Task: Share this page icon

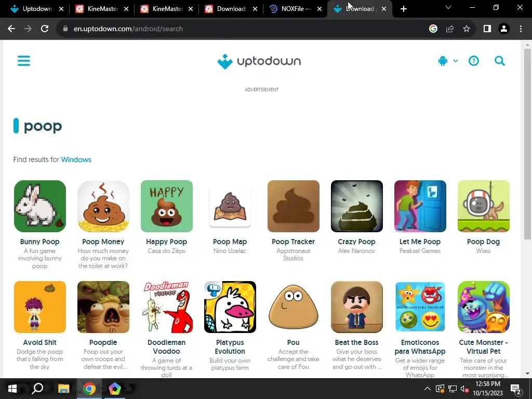Action: pyautogui.click(x=450, y=29)
